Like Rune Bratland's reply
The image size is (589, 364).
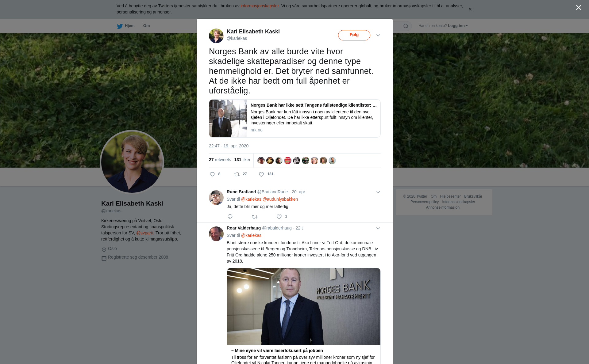[279, 217]
